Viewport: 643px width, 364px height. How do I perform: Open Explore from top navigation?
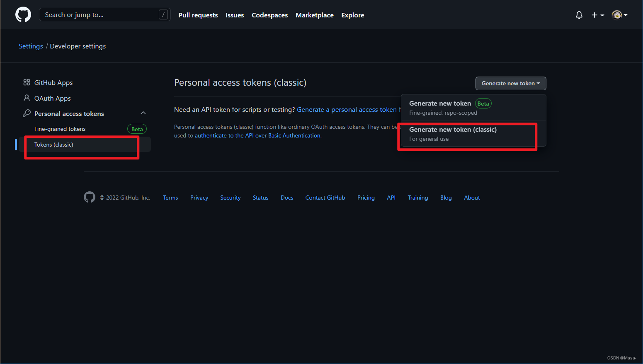point(353,15)
